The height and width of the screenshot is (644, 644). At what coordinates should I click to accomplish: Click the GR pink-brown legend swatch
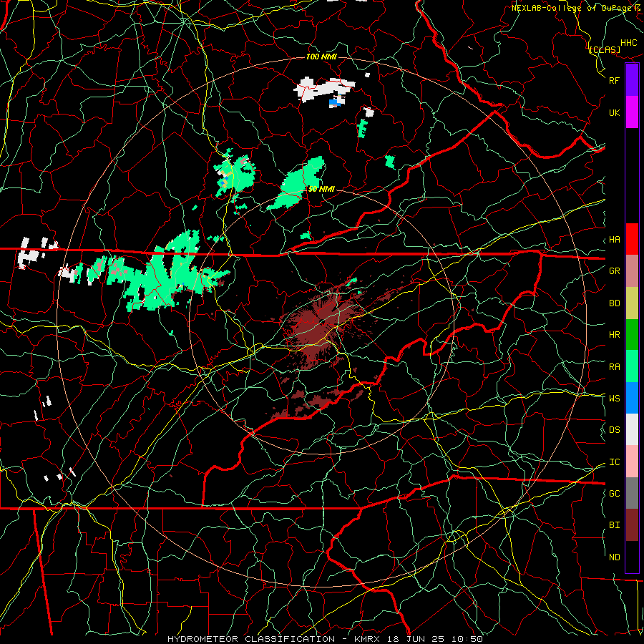click(632, 271)
